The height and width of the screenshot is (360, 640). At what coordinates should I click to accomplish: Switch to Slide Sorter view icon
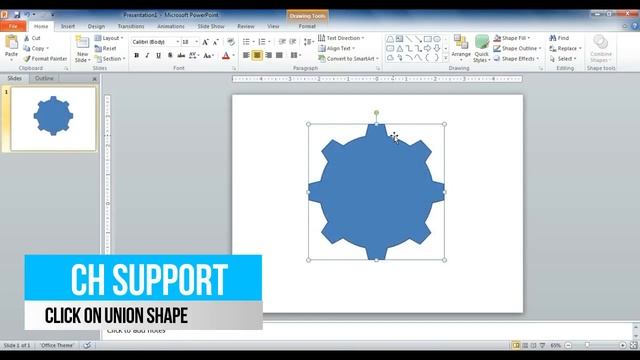[525, 345]
